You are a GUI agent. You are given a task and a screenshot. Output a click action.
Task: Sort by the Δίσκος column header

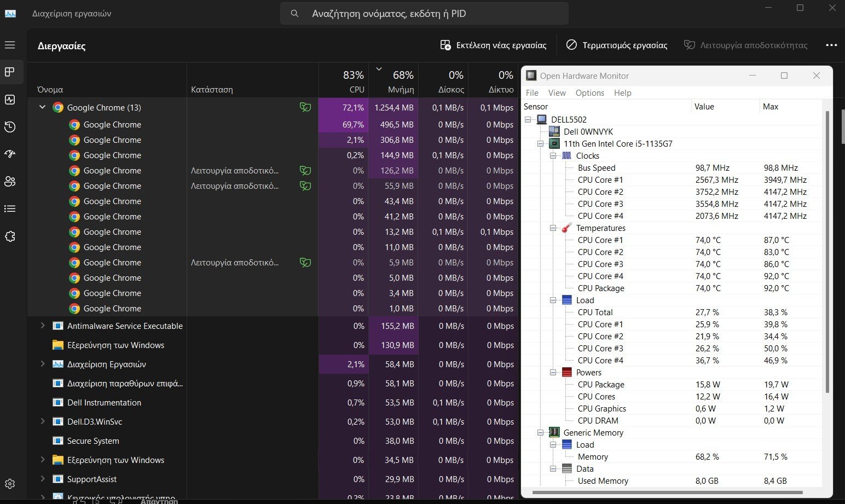point(443,80)
